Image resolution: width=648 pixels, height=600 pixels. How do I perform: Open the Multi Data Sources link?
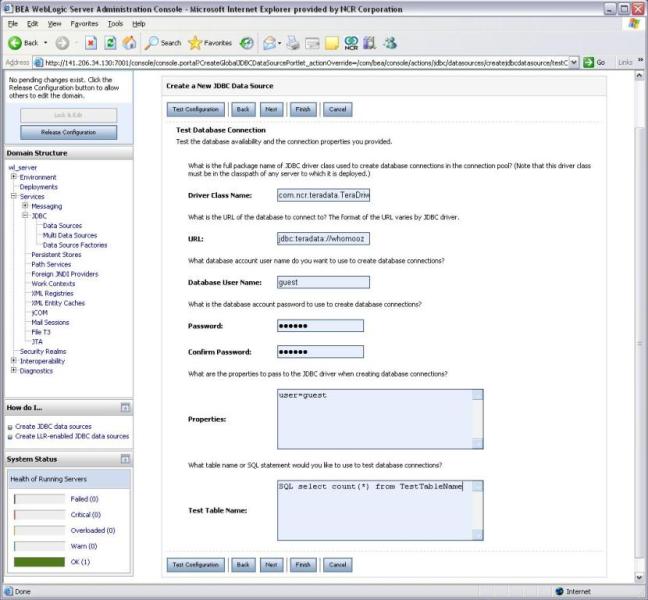[70, 235]
